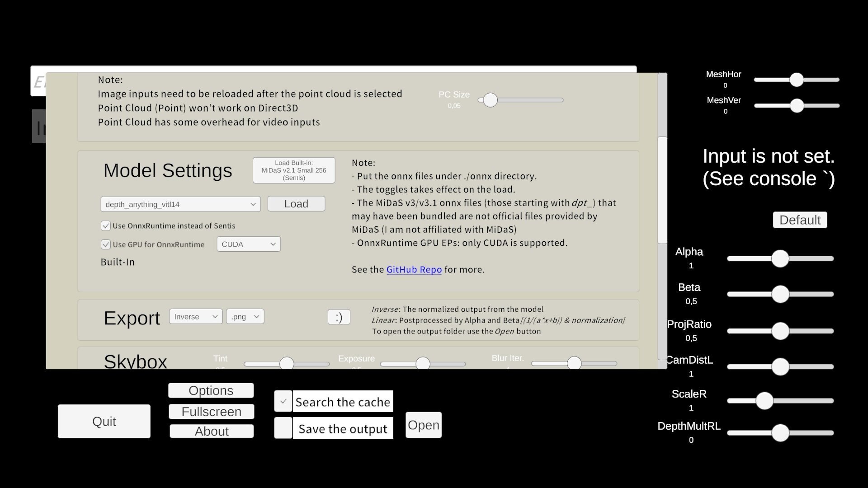Open the About dialog
The width and height of the screenshot is (868, 488).
point(212,431)
